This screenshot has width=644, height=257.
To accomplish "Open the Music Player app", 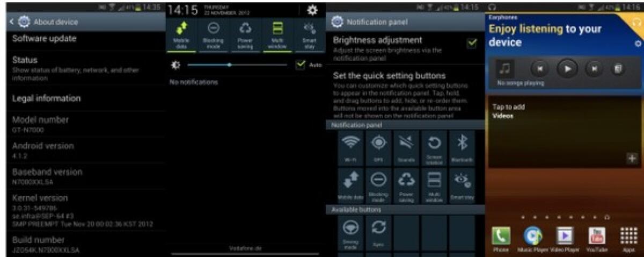I will [x=532, y=239].
